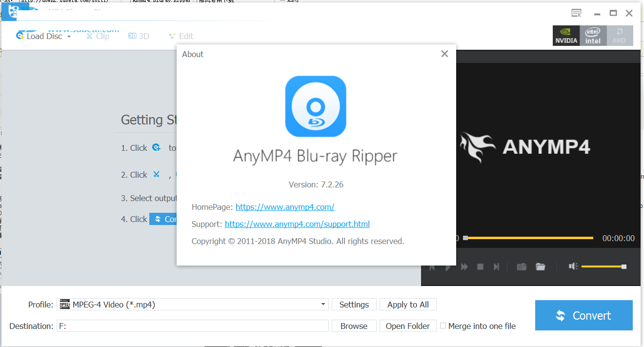Click the scissors icon in step 2

pos(156,174)
